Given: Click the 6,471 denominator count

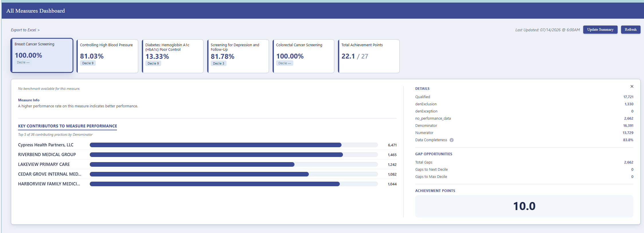Looking at the screenshot, I should (392, 145).
